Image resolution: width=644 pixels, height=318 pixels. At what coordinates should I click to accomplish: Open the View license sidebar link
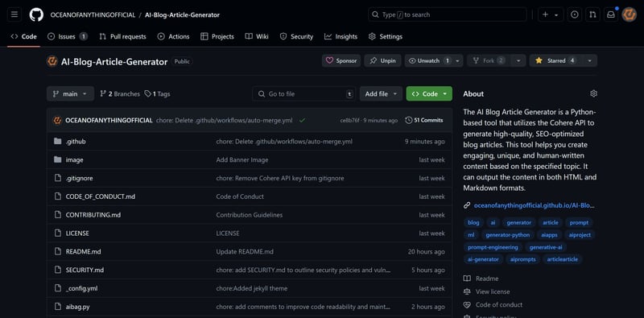(x=487, y=291)
